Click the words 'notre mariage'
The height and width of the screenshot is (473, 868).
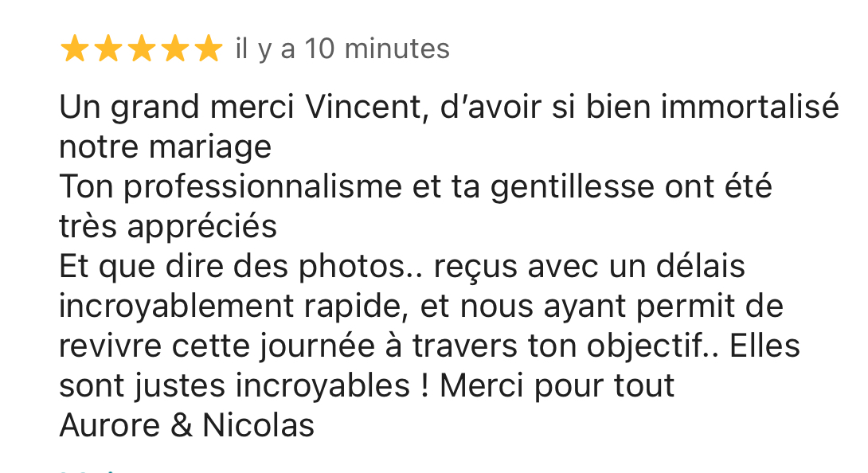[165, 147]
